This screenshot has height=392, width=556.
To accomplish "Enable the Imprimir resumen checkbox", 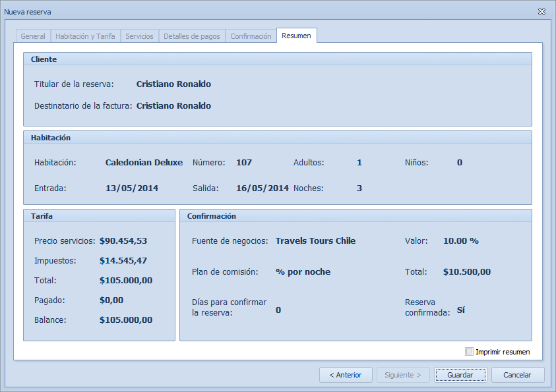I will [469, 352].
